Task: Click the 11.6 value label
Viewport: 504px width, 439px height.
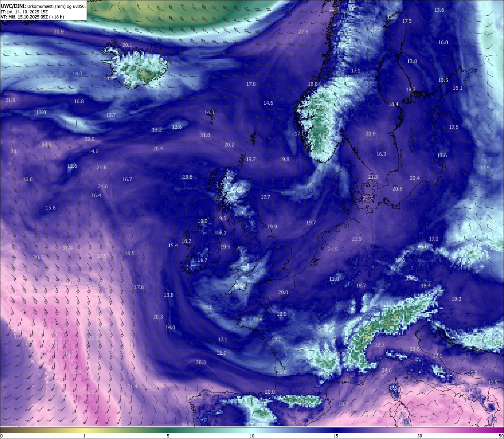Action: coord(208,307)
